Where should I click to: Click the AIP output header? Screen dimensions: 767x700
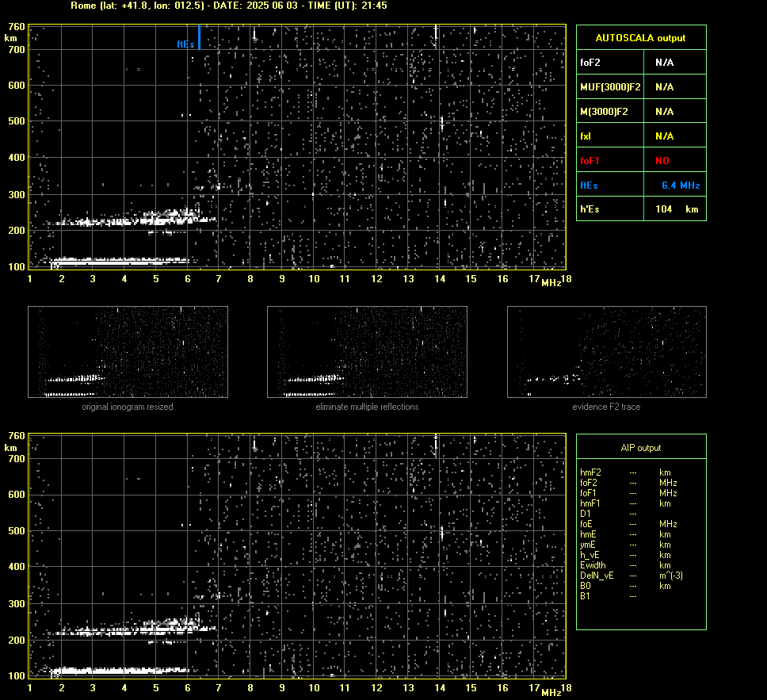click(641, 448)
